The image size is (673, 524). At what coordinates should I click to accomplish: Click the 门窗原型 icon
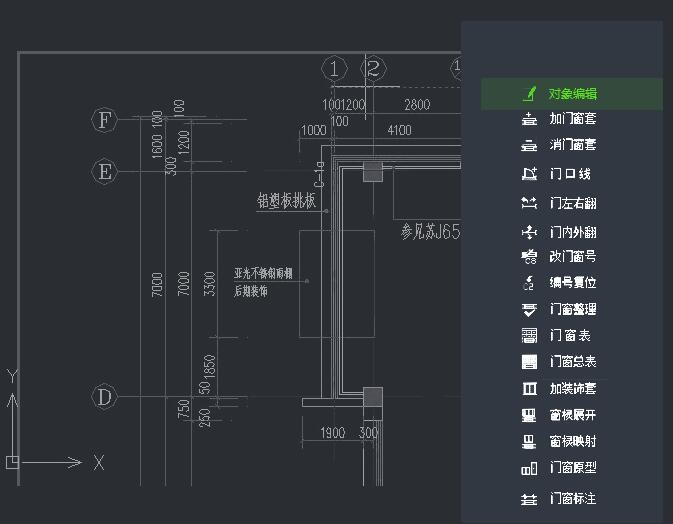coord(529,468)
